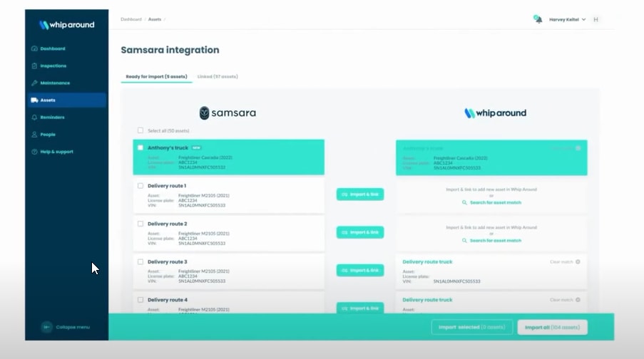Check the Delivery route 4 checkbox
The image size is (644, 359).
coord(140,300)
